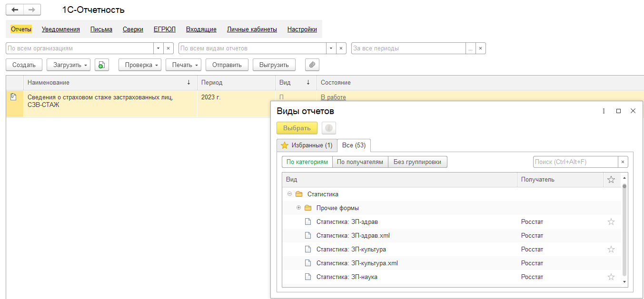Select the Статистика: ЗП-культура.xml row
The image size is (644, 299).
(x=452, y=263)
